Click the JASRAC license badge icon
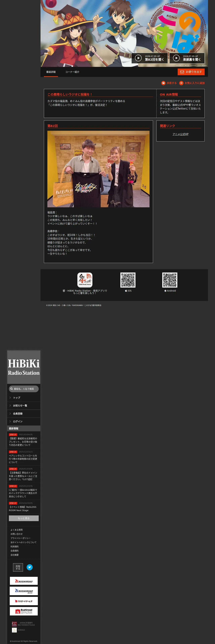Viewport: 215px width, 644px height. click(x=14, y=624)
